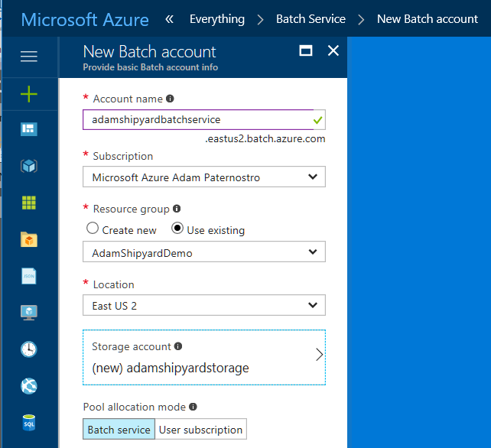Screen dimensions: 491x448
Task: Click the Microsoft Azure logo link
Action: [x=85, y=20]
